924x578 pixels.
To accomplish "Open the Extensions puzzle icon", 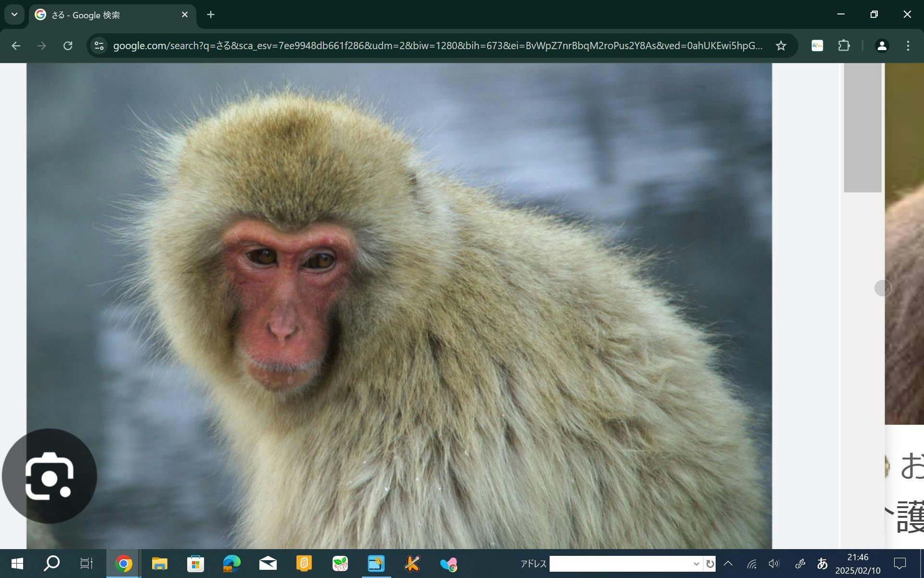I will point(844,46).
